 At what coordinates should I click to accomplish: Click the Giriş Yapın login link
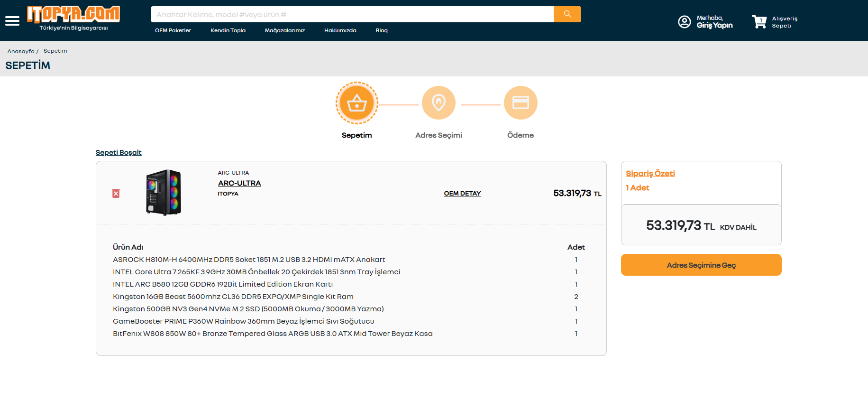(x=715, y=25)
